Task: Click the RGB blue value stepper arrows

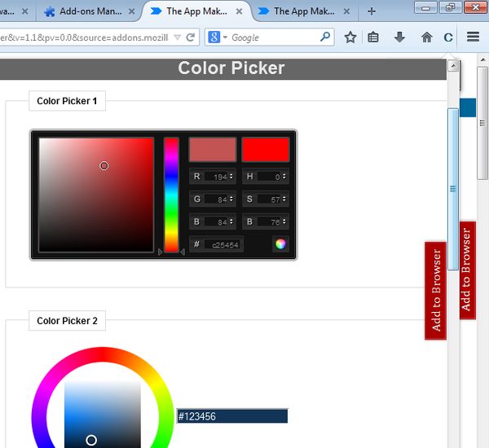Action: [x=231, y=222]
